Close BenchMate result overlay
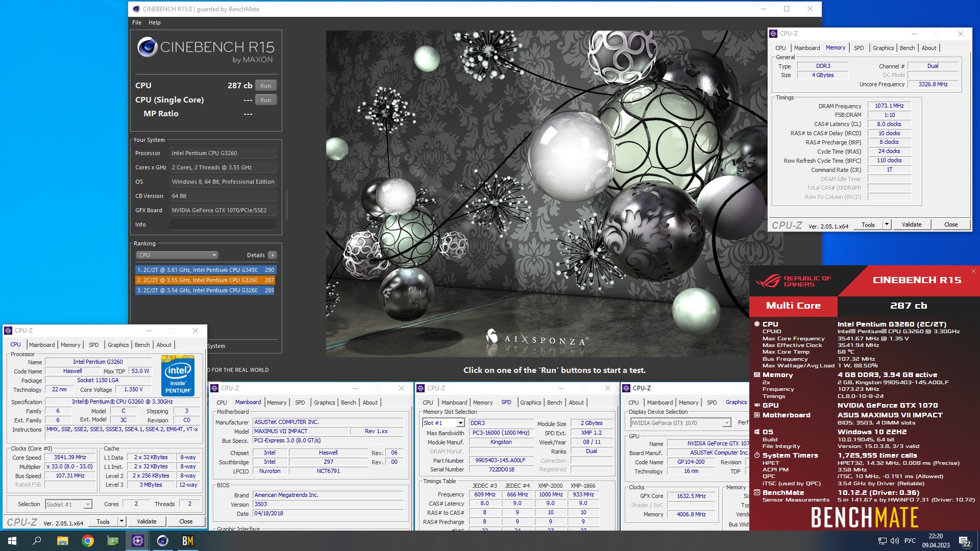 pos(973,271)
